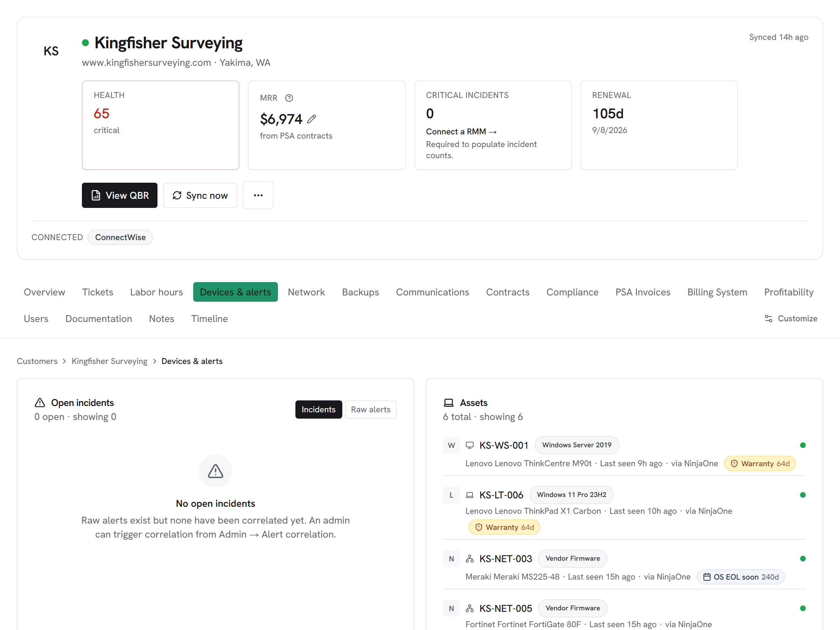Click the Customize sliders icon
Viewport: 840px width, 630px height.
(x=768, y=318)
